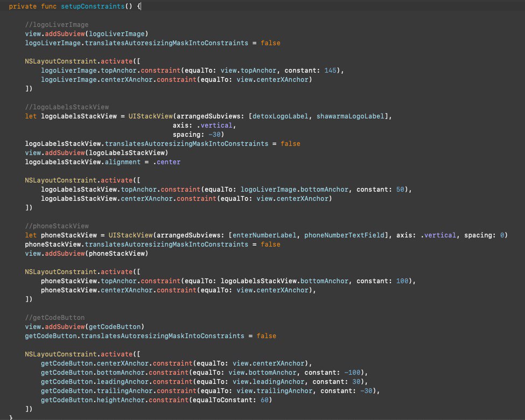Click constant -30 on the trailingAnchor line

366,390
